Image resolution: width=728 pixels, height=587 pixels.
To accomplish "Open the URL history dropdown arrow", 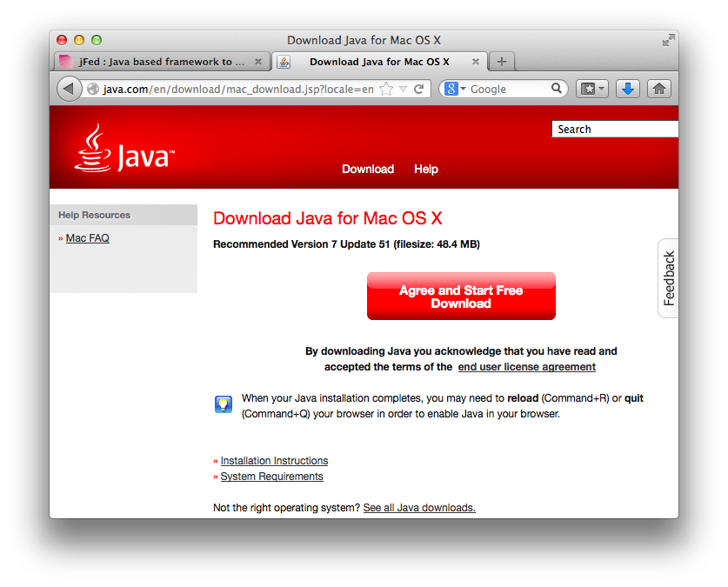I will click(x=403, y=89).
